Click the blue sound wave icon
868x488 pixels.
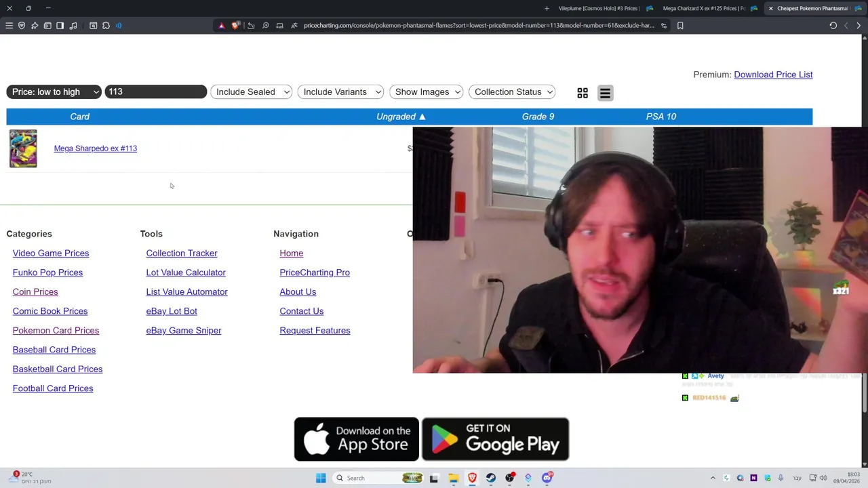[119, 26]
